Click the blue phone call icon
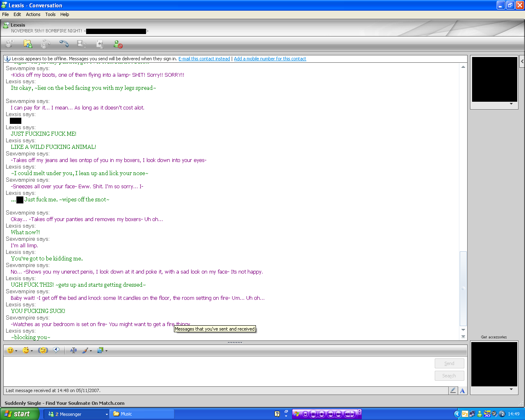This screenshot has height=420, width=525. pyautogui.click(x=64, y=43)
